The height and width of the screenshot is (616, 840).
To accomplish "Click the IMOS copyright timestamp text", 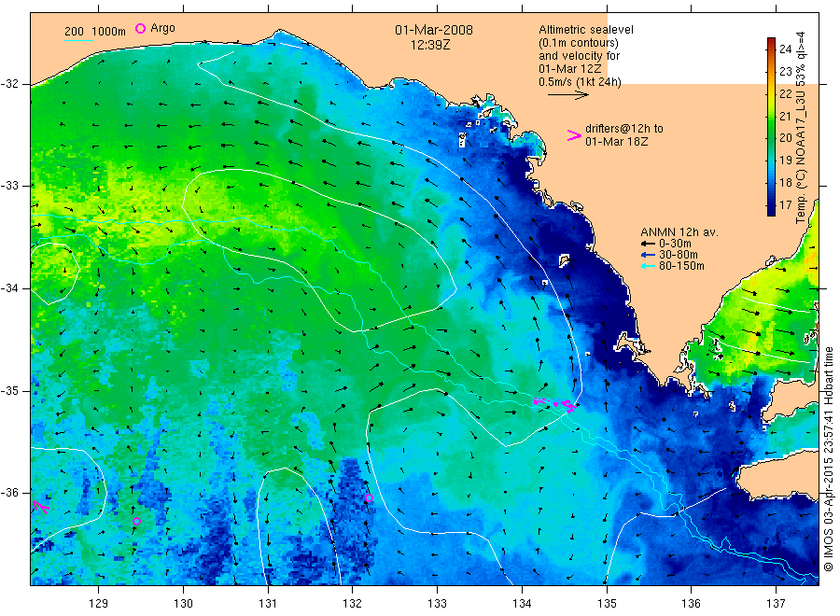I will click(828, 458).
